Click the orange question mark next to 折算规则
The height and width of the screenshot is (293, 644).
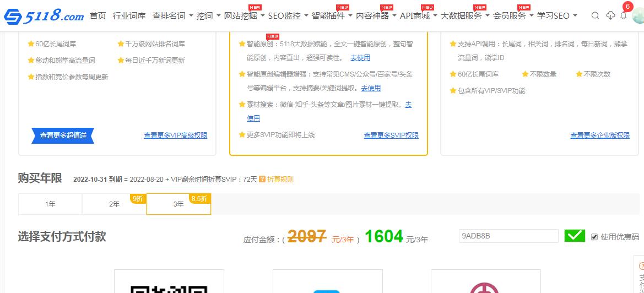[262, 180]
